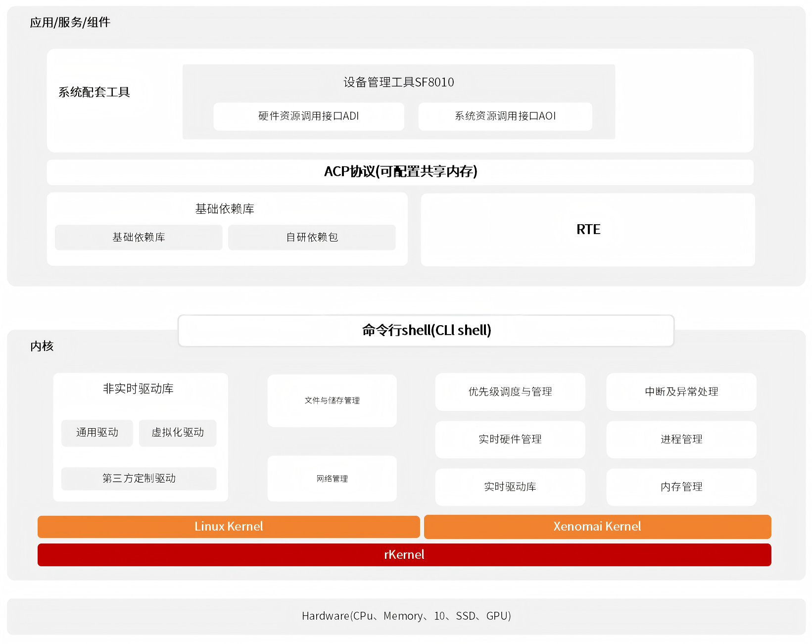Screen dimensions: 812x644
Task: Click the 文件与储存管理 box
Action: [332, 400]
